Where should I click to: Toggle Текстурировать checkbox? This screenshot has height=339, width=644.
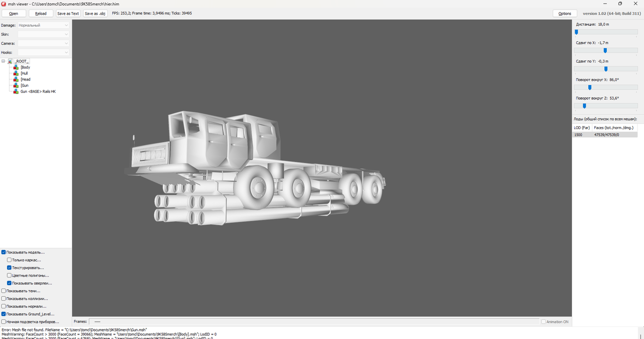pos(10,267)
